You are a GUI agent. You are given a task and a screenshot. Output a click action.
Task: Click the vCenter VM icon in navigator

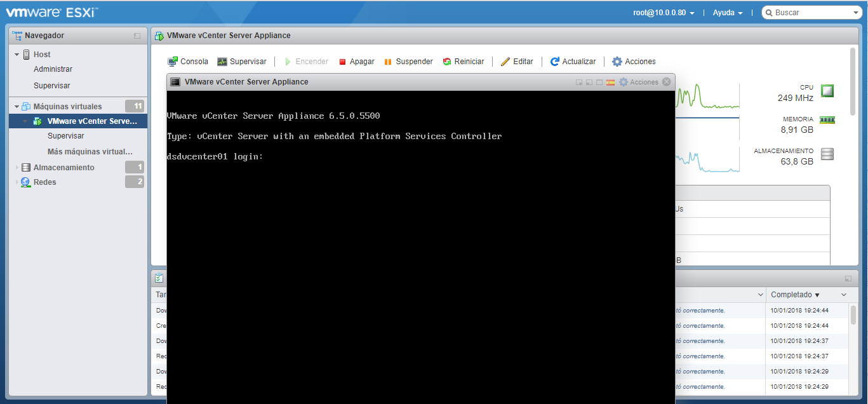37,121
